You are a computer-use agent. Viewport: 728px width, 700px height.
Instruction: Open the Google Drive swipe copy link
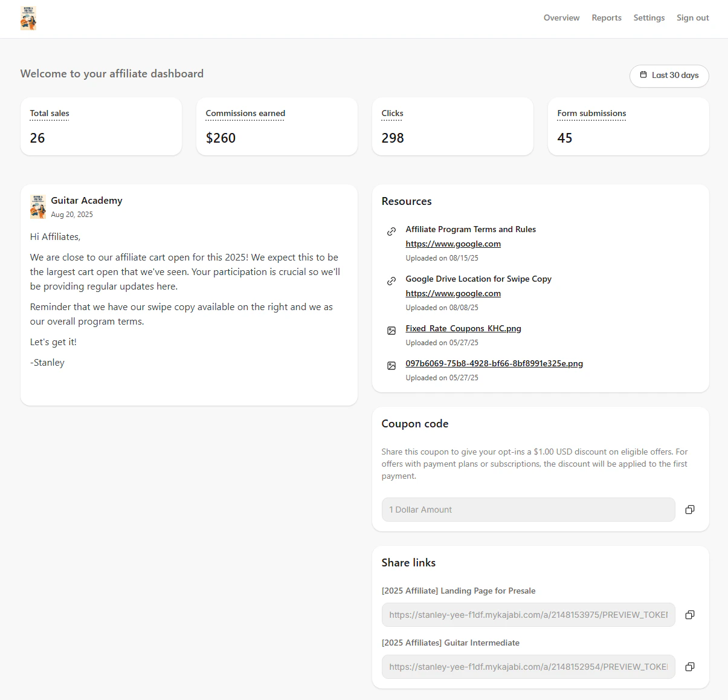click(x=453, y=293)
